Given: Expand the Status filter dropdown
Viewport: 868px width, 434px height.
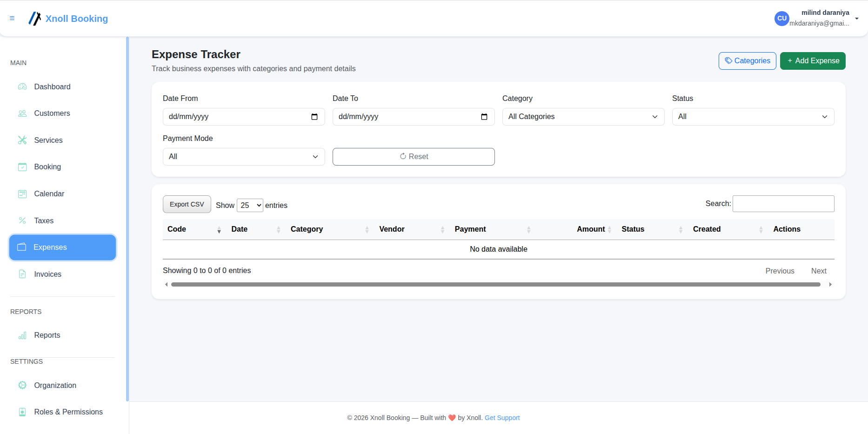Looking at the screenshot, I should (753, 117).
